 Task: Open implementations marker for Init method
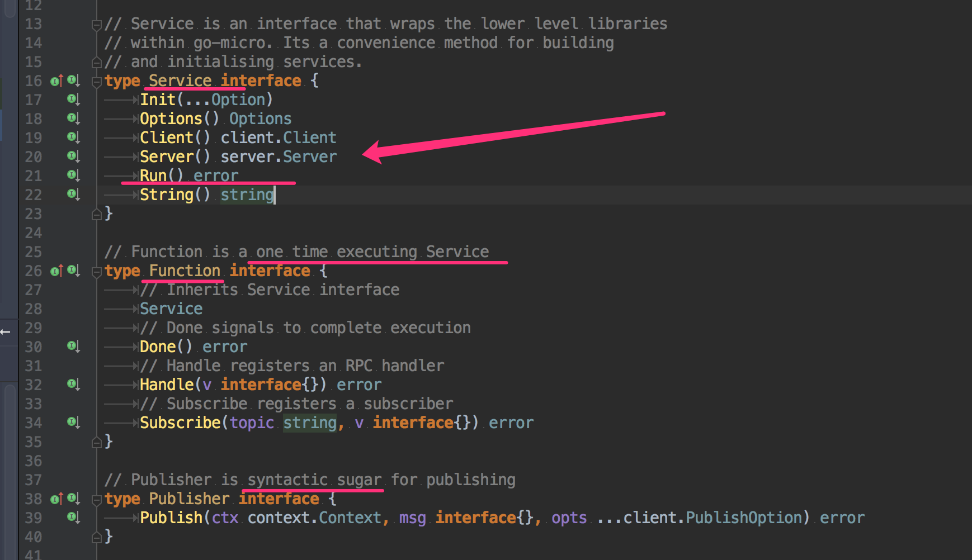(74, 100)
